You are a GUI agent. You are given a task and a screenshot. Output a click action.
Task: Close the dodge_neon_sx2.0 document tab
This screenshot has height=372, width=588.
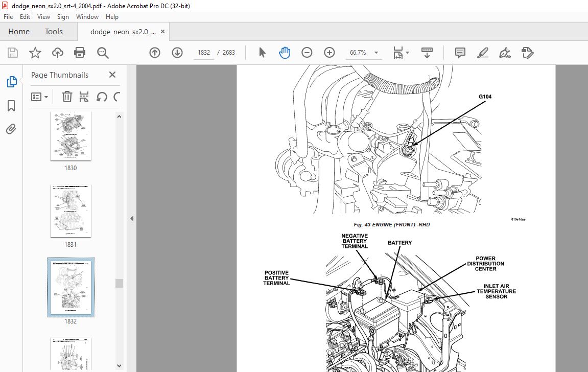click(x=163, y=32)
